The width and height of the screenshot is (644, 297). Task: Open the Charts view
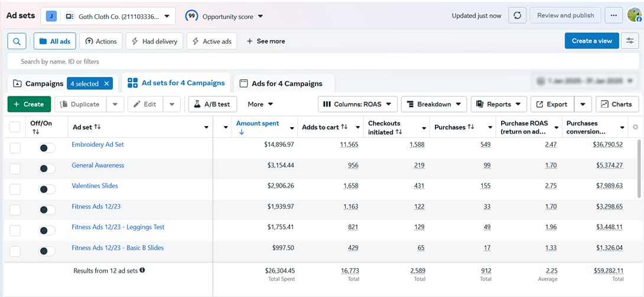[x=617, y=104]
